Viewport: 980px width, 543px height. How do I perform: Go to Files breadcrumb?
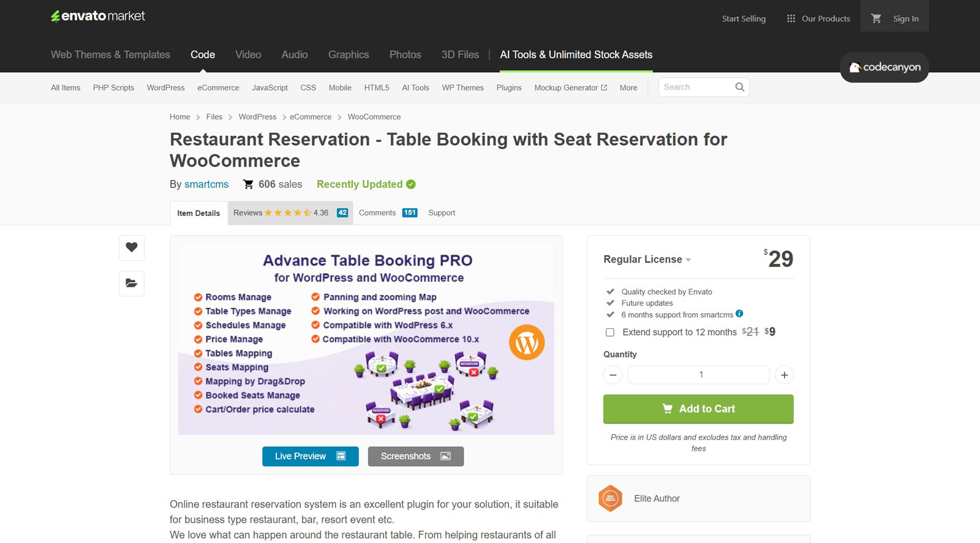coord(214,117)
